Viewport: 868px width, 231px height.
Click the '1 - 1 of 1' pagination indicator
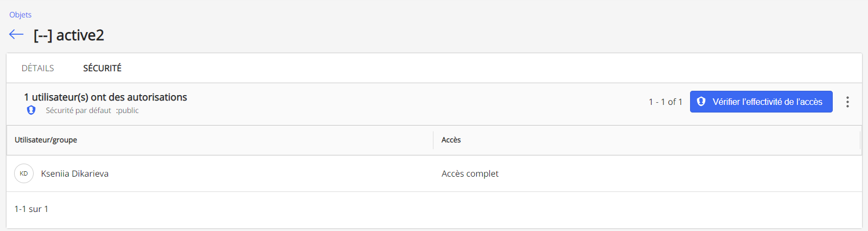665,102
